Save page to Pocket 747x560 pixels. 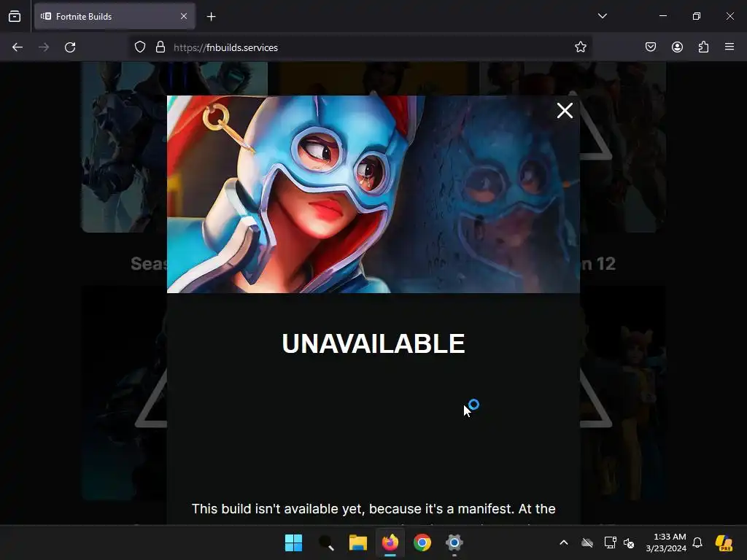click(651, 47)
